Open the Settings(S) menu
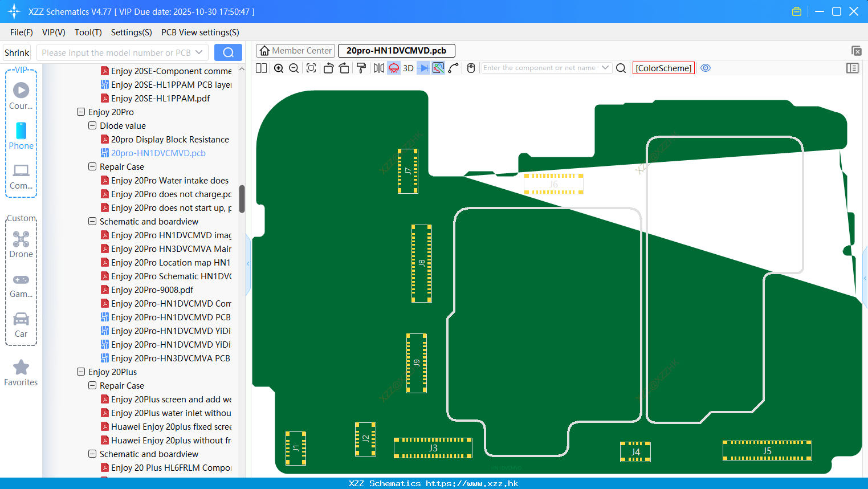The height and width of the screenshot is (489, 868). point(132,32)
